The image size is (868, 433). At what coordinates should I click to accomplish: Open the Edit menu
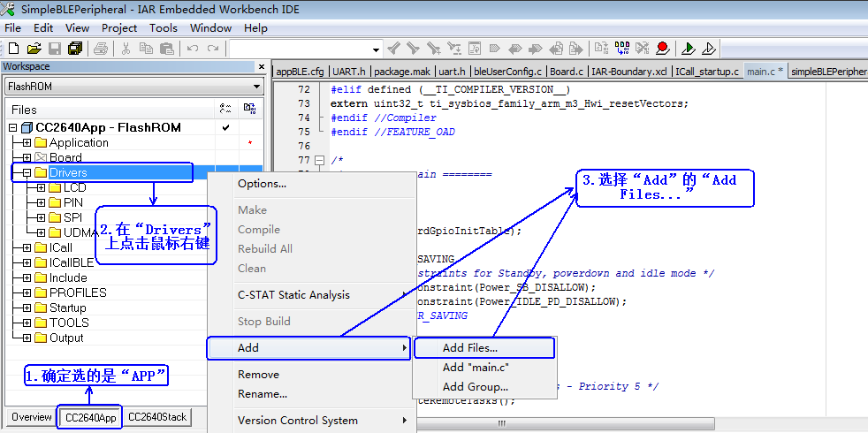43,27
